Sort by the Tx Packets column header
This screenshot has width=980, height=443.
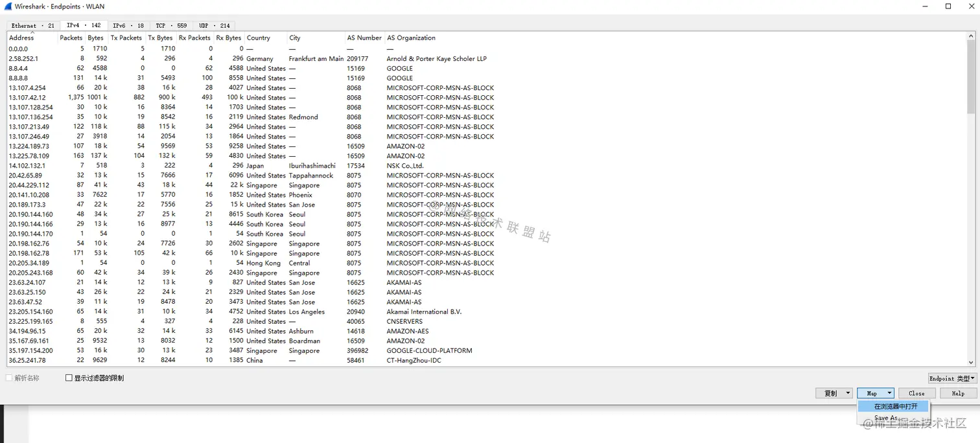pyautogui.click(x=127, y=38)
